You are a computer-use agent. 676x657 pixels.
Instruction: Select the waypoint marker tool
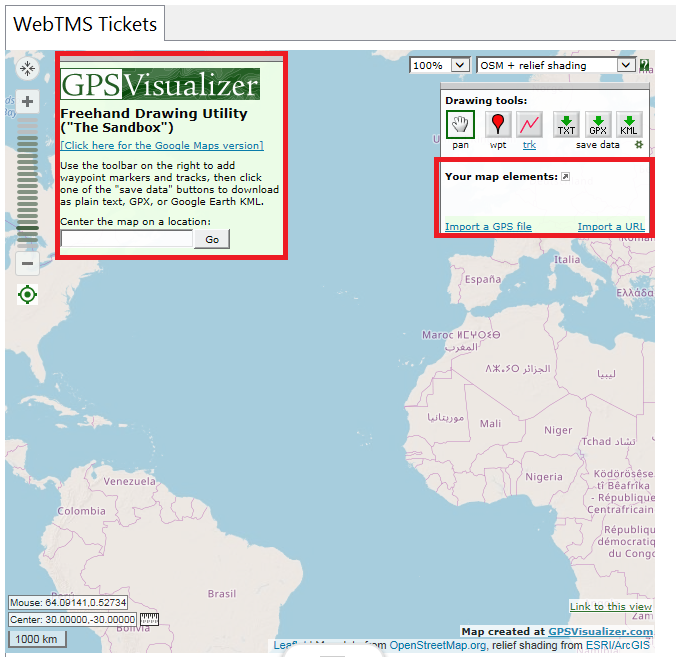[498, 125]
